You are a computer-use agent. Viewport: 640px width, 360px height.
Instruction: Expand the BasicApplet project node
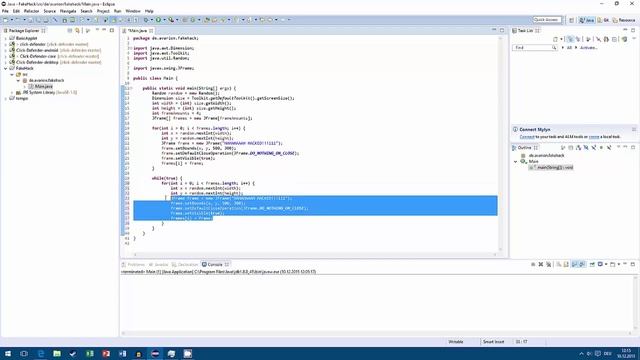pyautogui.click(x=6, y=38)
